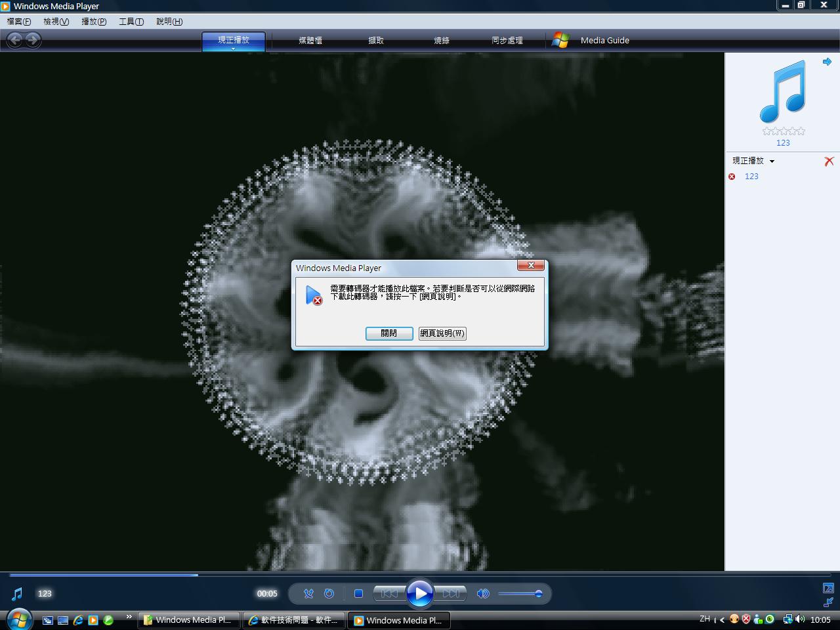840x630 pixels.
Task: Switch to the 媒體櫃 tab
Action: (x=310, y=41)
